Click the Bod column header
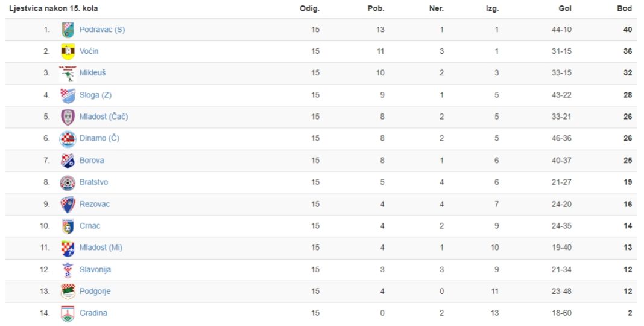Screen dimensions: 644x326 624,8
